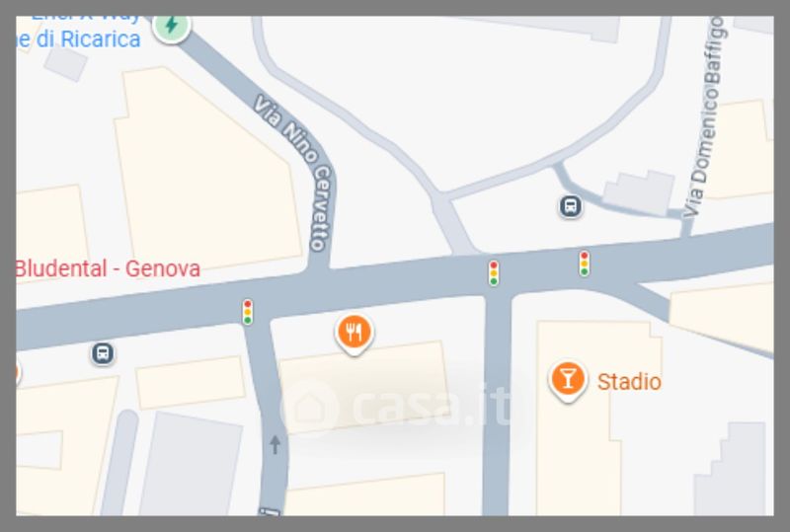This screenshot has width=790, height=532.
Task: Select the gray building beside the upper bus stop
Action: coord(639,192)
